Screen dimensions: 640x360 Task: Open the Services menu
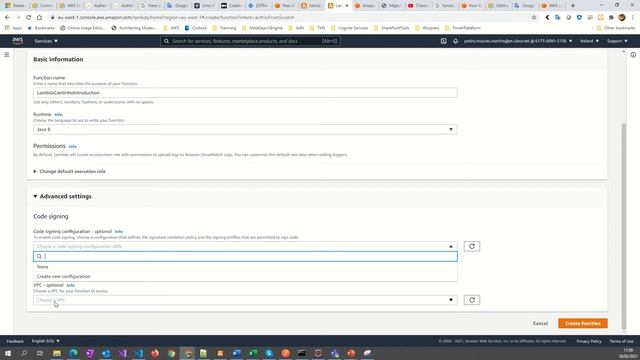[46, 41]
